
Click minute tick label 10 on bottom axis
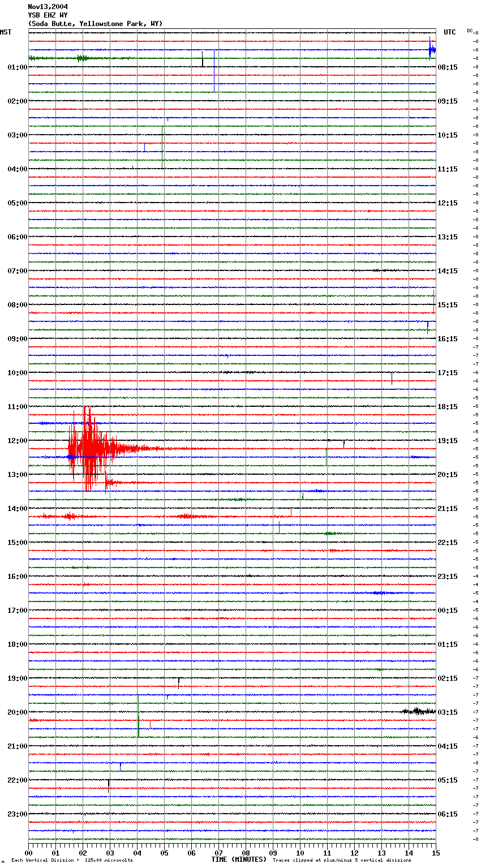point(300,853)
